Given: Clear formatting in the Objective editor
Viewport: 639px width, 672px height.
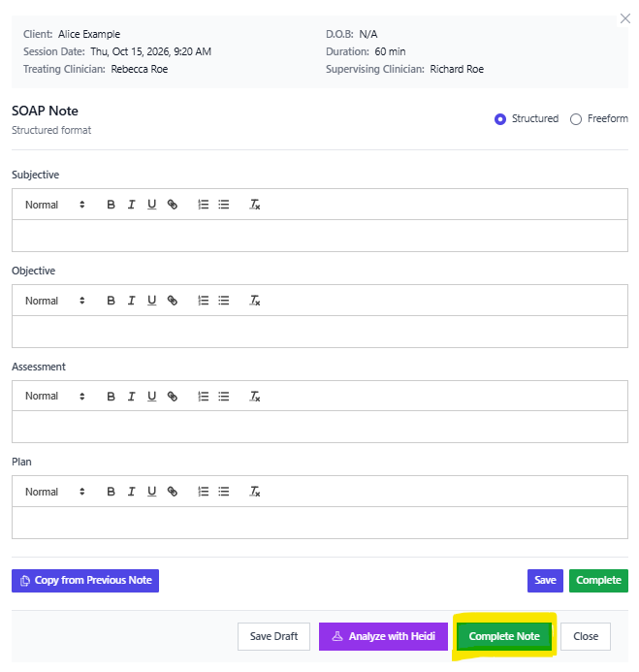Looking at the screenshot, I should [255, 301].
